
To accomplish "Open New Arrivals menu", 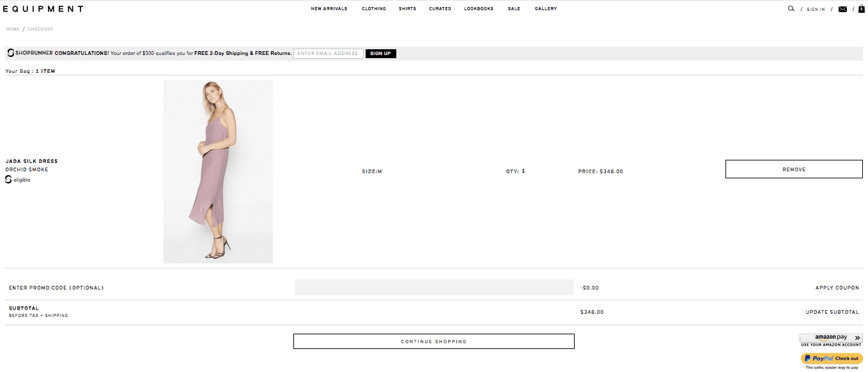I will click(329, 9).
